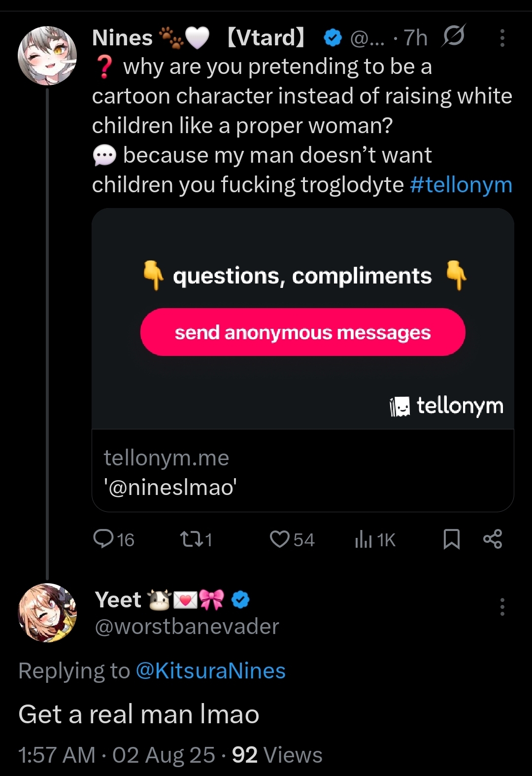Repost Nines' tellonym post
This screenshot has width=532, height=776.
tap(196, 539)
